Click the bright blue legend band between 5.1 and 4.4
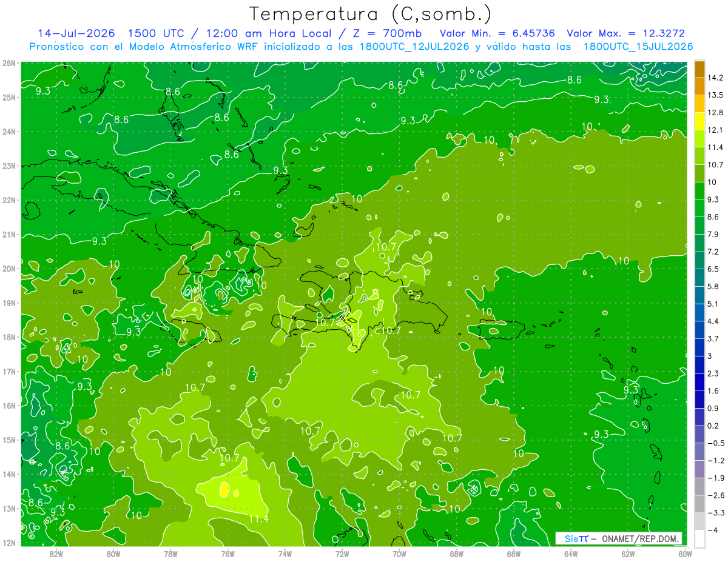728x562 pixels. click(x=699, y=313)
